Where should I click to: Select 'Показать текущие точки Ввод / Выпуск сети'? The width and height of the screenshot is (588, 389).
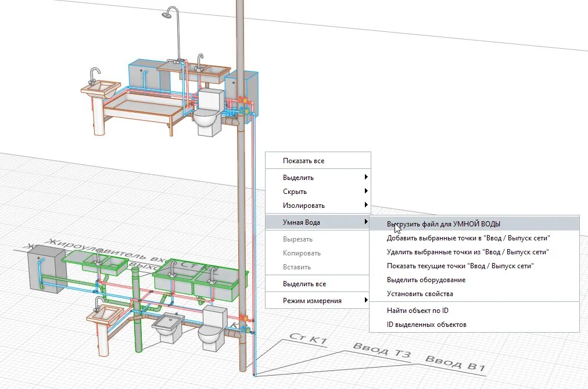(474, 266)
